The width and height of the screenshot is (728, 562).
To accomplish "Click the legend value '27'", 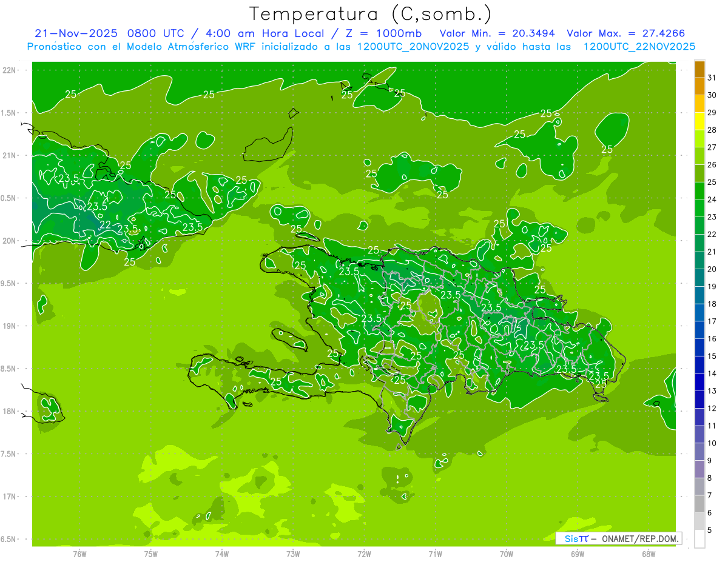I will (712, 147).
